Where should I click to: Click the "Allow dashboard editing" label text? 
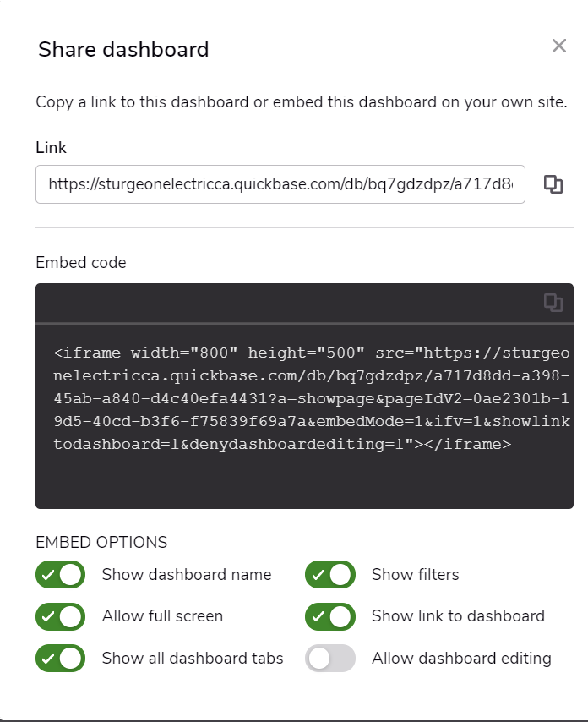461,658
